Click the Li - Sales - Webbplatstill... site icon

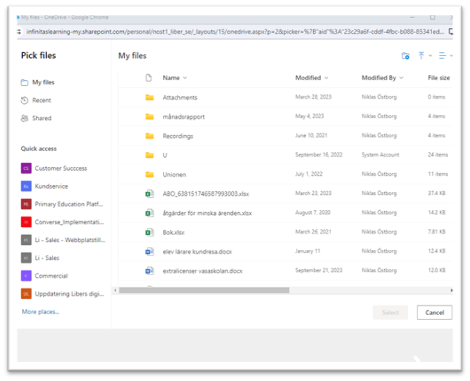coord(26,240)
